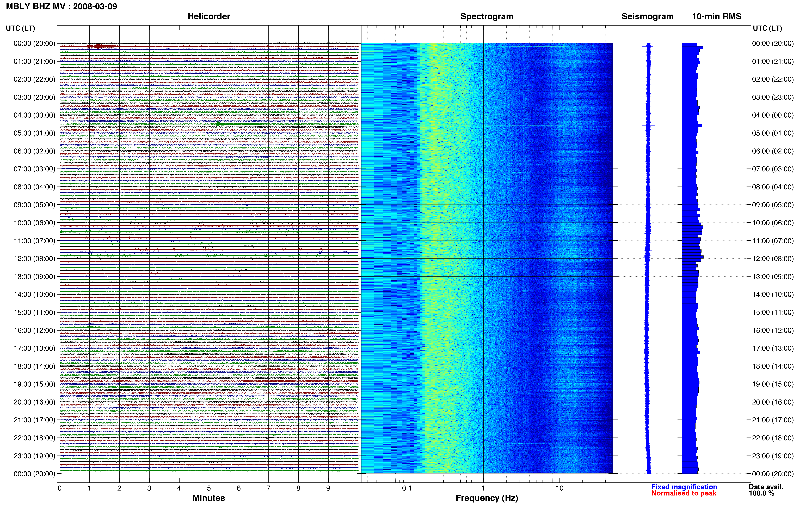Click the right '05:00 (01:00)' time label
This screenshot has width=812, height=508.
773,133
